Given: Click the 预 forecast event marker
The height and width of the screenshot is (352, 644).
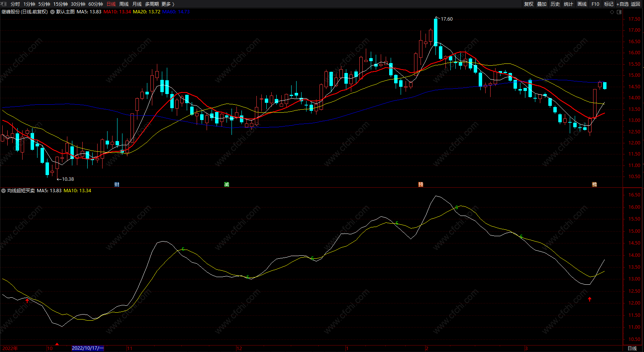Looking at the screenshot, I should (421, 185).
